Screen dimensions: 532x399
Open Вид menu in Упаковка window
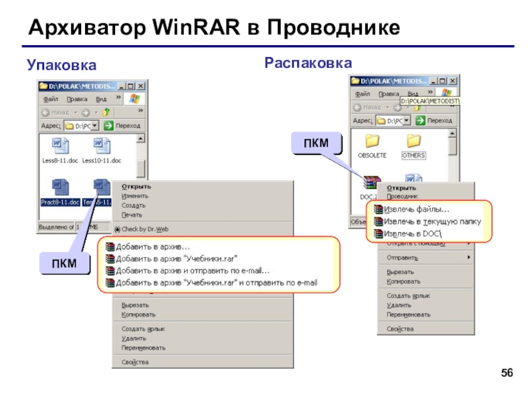point(101,99)
